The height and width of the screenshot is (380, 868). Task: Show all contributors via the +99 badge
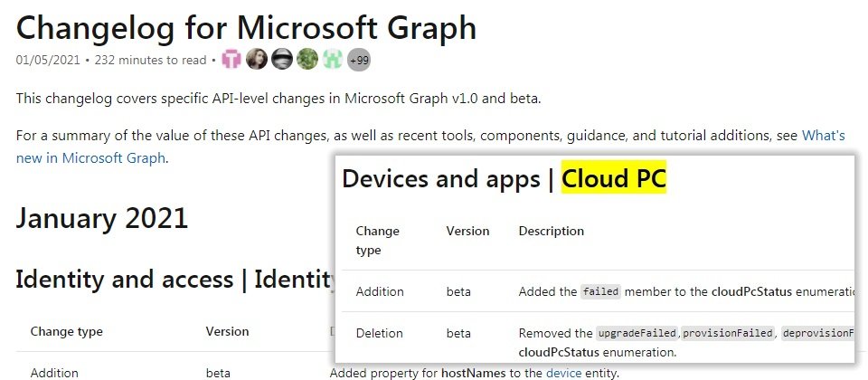click(x=359, y=60)
